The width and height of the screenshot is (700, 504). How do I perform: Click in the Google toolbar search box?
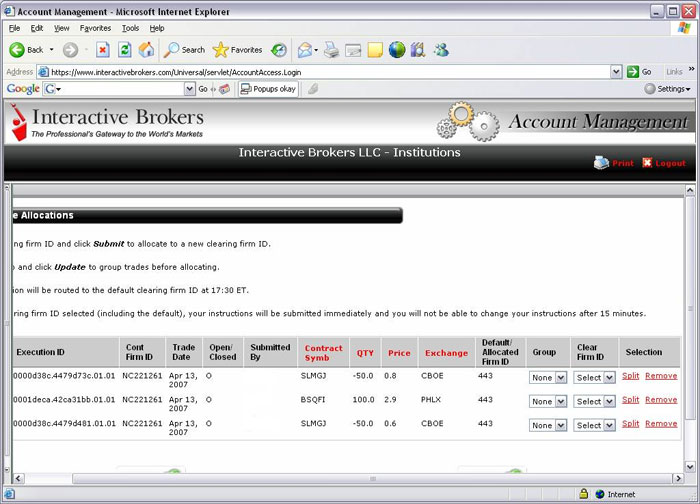coord(118,89)
